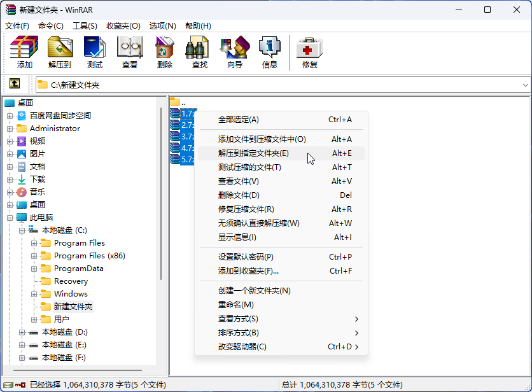The width and height of the screenshot is (532, 392).
Task: Select the Recovery folder in tree
Action: [x=71, y=281]
